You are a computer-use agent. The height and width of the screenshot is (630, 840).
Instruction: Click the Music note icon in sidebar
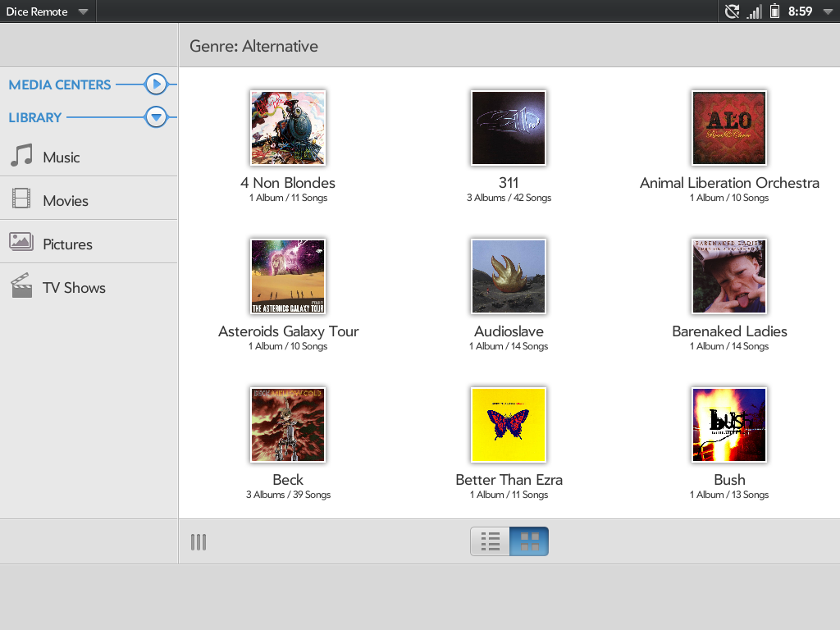pyautogui.click(x=21, y=156)
